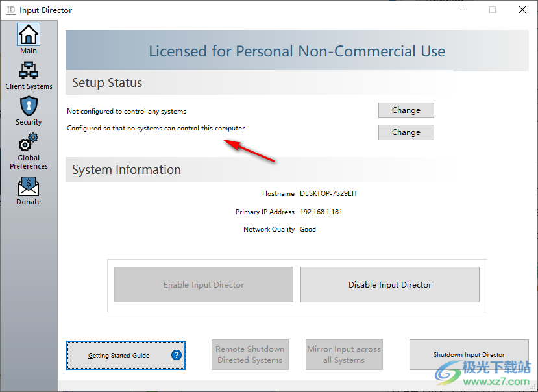Click the Licensed for Personal Non-Commercial Use banner
This screenshot has height=392, width=538.
coord(297,51)
